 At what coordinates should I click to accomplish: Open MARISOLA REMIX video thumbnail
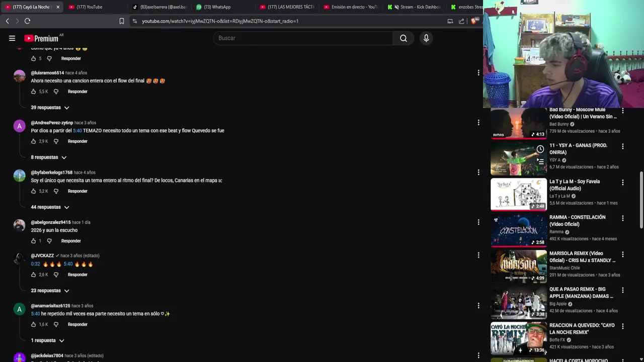tap(519, 266)
